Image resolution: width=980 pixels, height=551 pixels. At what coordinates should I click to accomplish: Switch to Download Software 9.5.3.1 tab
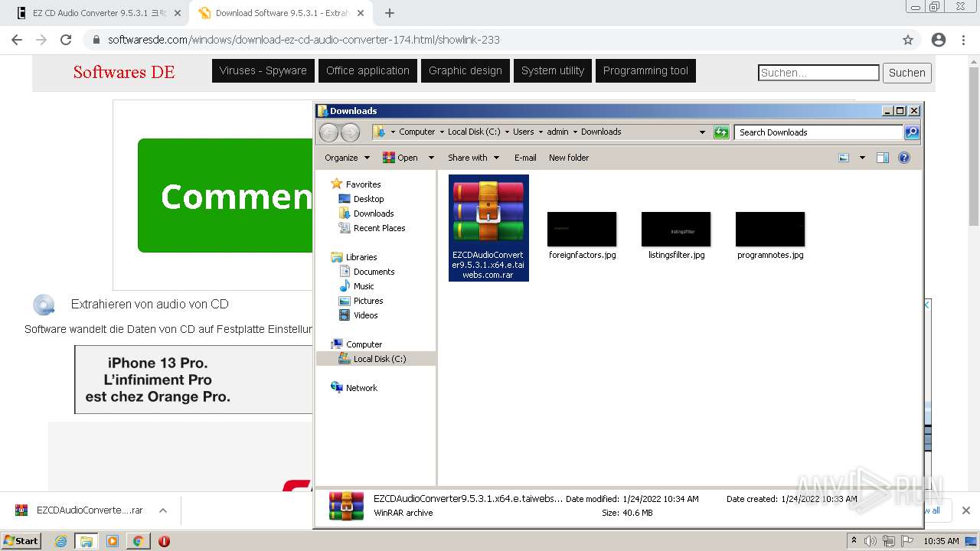click(x=283, y=13)
